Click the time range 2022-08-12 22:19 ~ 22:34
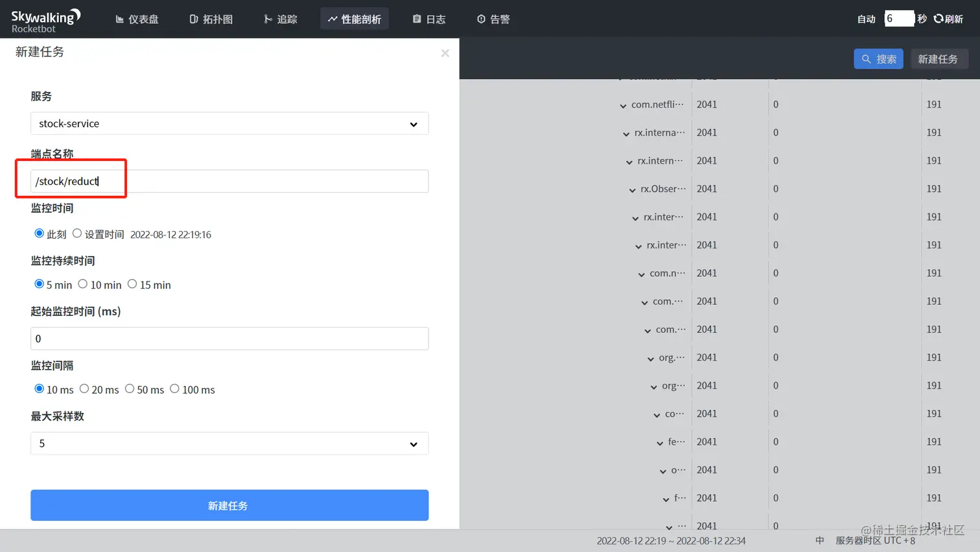 coord(671,541)
